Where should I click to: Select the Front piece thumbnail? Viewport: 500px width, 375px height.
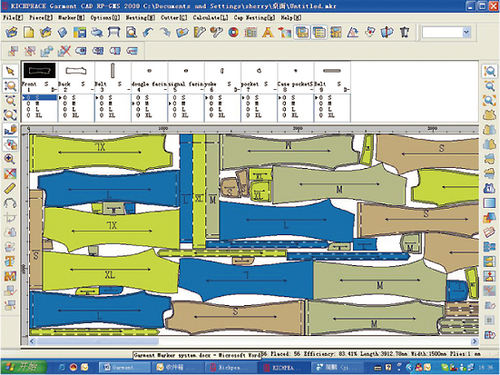39,71
